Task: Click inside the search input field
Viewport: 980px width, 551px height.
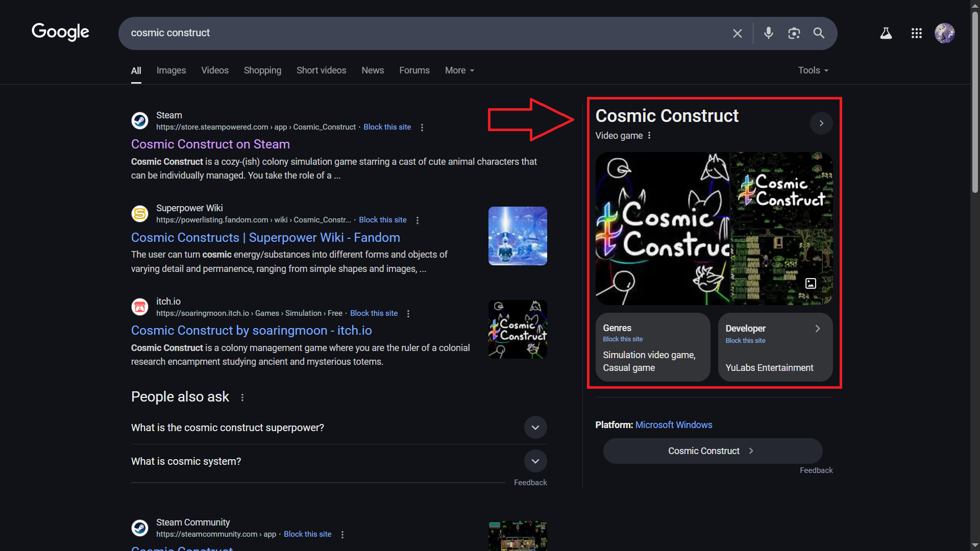Action: (x=424, y=33)
